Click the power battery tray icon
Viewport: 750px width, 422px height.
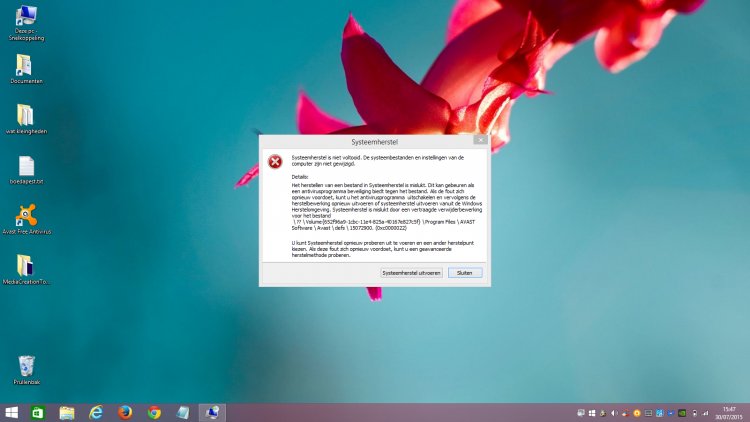coord(695,413)
